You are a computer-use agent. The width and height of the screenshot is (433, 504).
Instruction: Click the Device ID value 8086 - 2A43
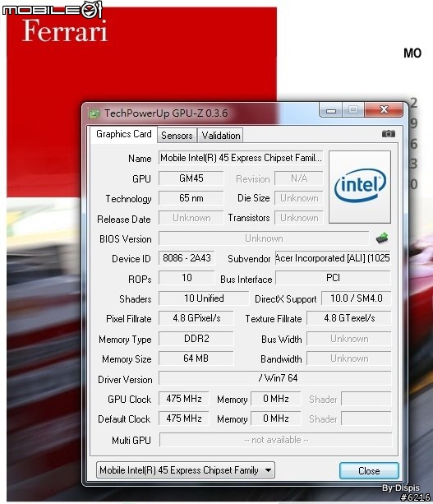click(187, 258)
